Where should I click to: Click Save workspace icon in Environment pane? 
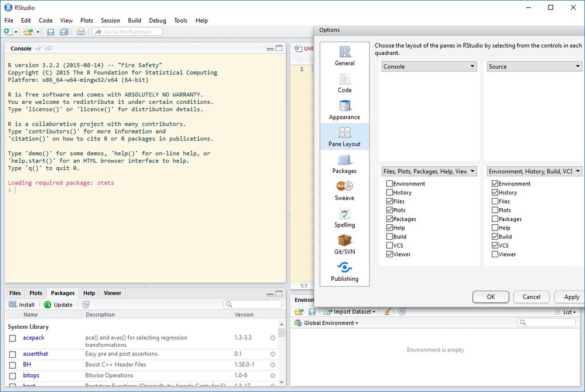pos(312,312)
